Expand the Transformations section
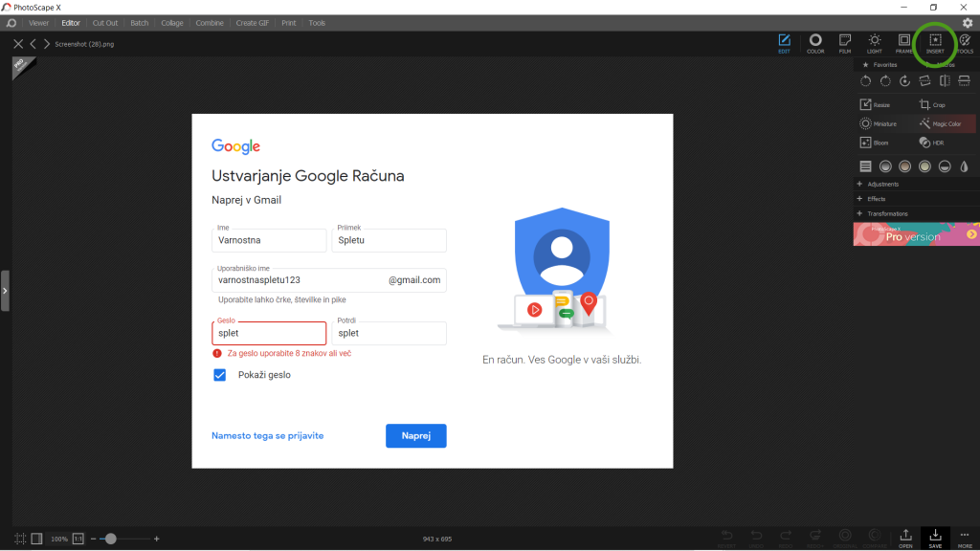 [x=881, y=213]
